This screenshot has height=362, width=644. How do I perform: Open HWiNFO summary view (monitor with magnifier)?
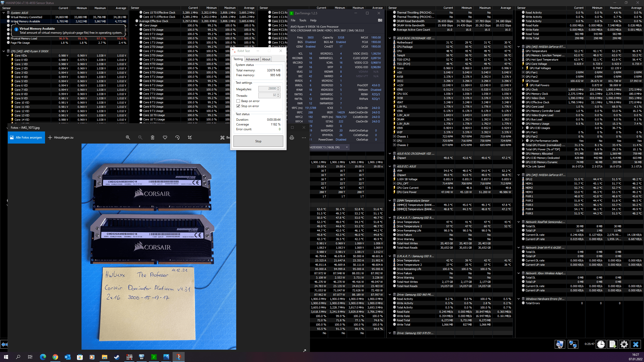pyautogui.click(x=560, y=344)
